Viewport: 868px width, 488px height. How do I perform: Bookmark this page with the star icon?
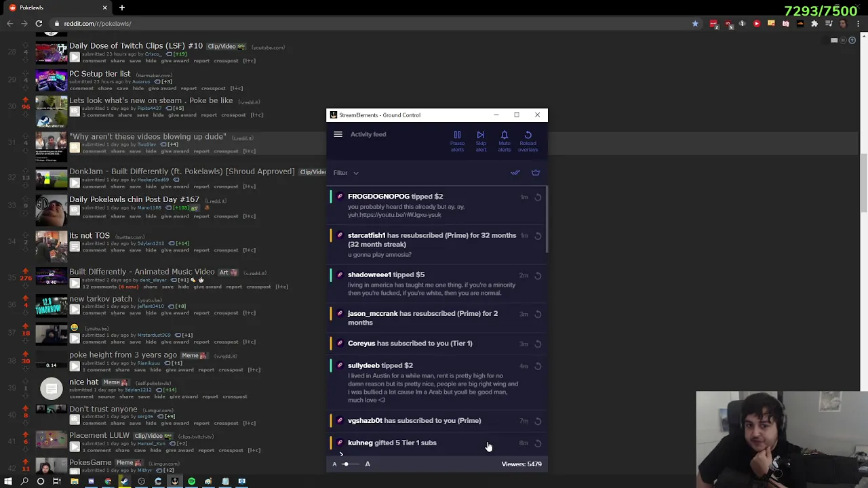(695, 24)
